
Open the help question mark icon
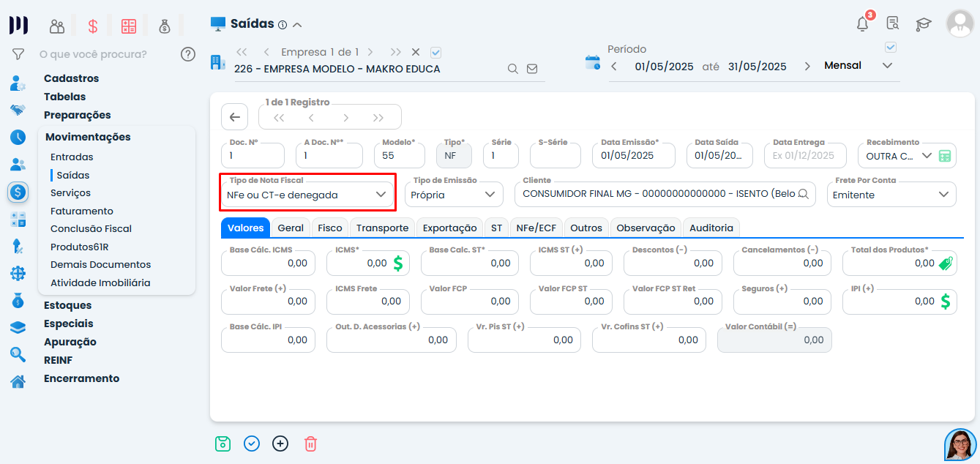[188, 54]
